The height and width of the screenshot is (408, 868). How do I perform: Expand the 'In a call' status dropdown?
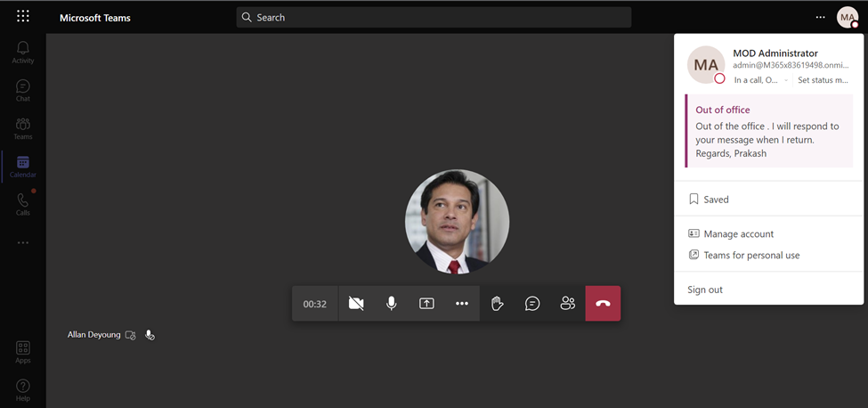point(761,79)
